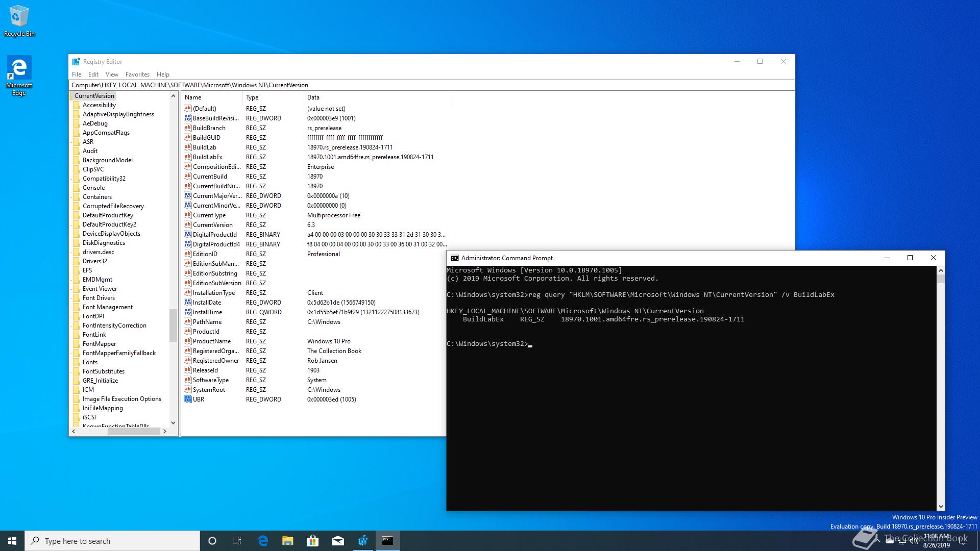Open Task View from the taskbar
The image size is (980, 551).
(237, 541)
